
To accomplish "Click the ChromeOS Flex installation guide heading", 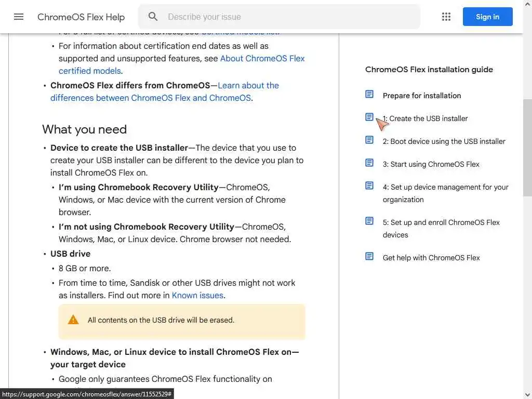I will 429,70.
